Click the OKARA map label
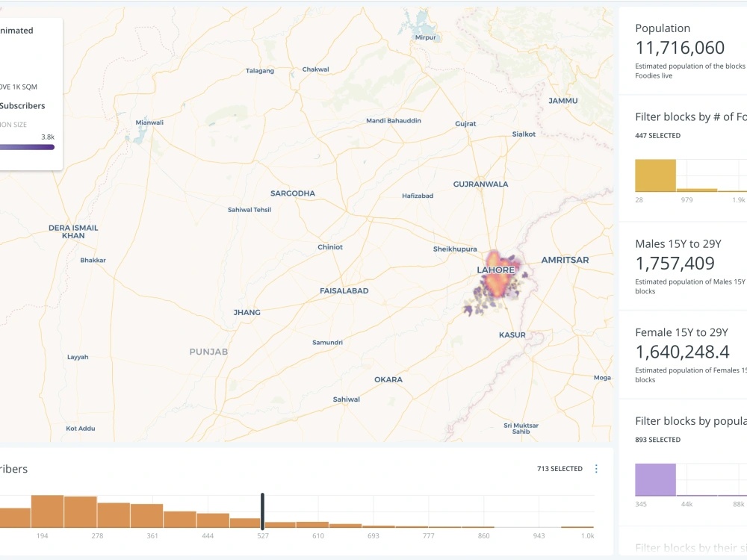Viewport: 747px width, 560px height. point(388,380)
